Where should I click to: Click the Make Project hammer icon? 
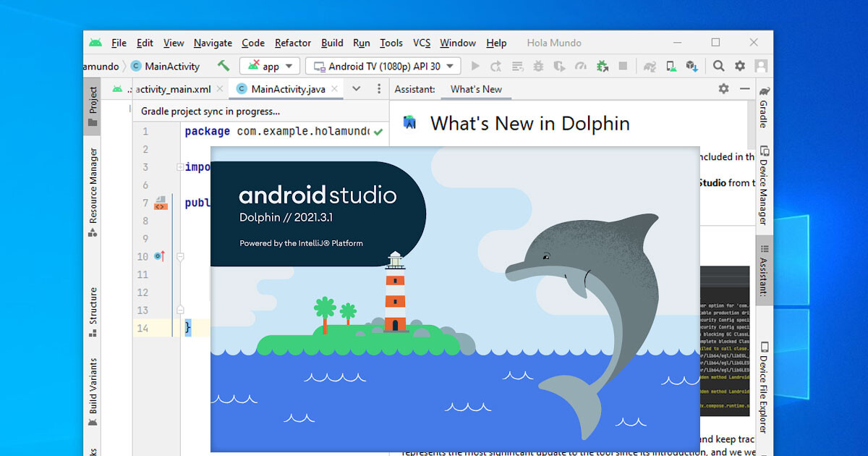[224, 66]
